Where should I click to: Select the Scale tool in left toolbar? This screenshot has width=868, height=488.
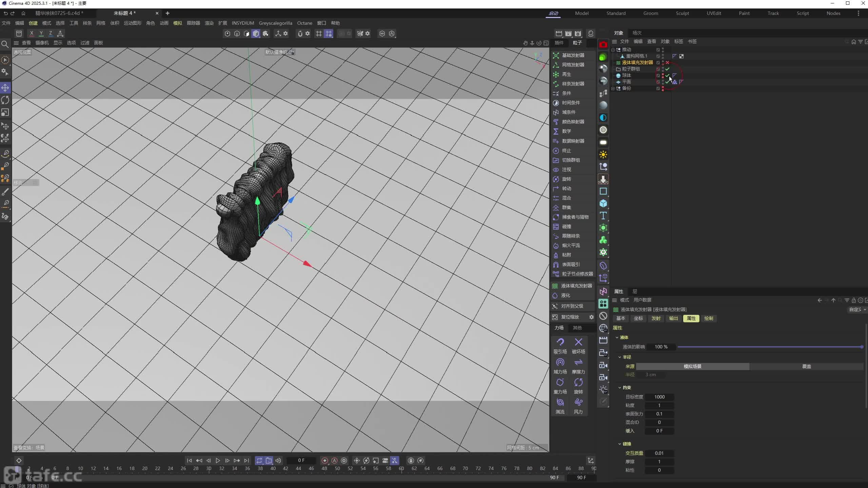[x=5, y=112]
